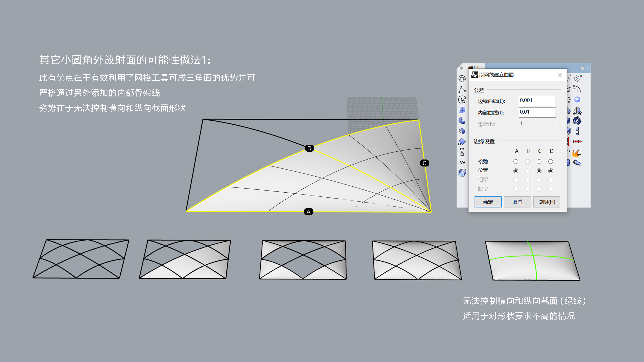Select the spiral curve tool icon
The width and height of the screenshot is (644, 362).
[x=578, y=78]
